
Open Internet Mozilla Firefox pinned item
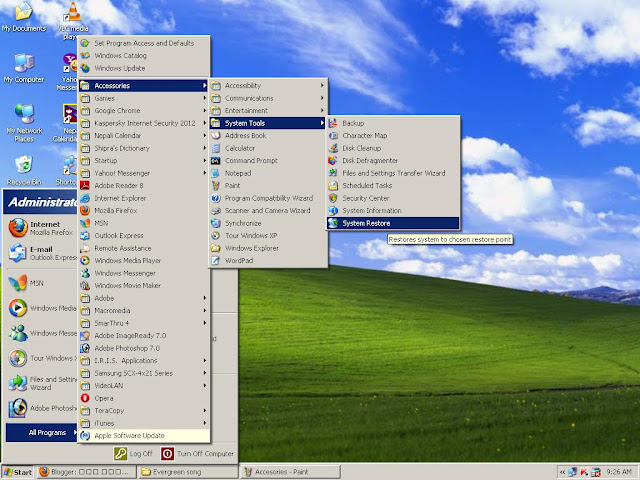click(x=41, y=228)
